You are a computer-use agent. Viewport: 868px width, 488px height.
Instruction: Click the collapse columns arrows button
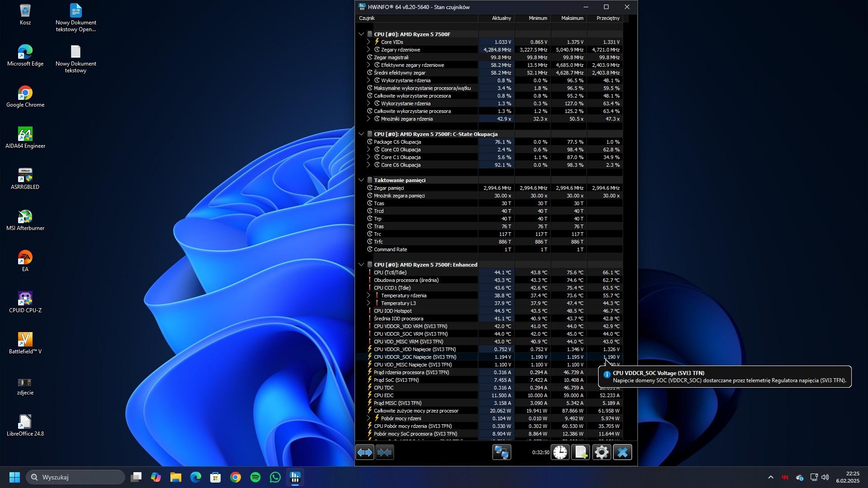coord(385,452)
